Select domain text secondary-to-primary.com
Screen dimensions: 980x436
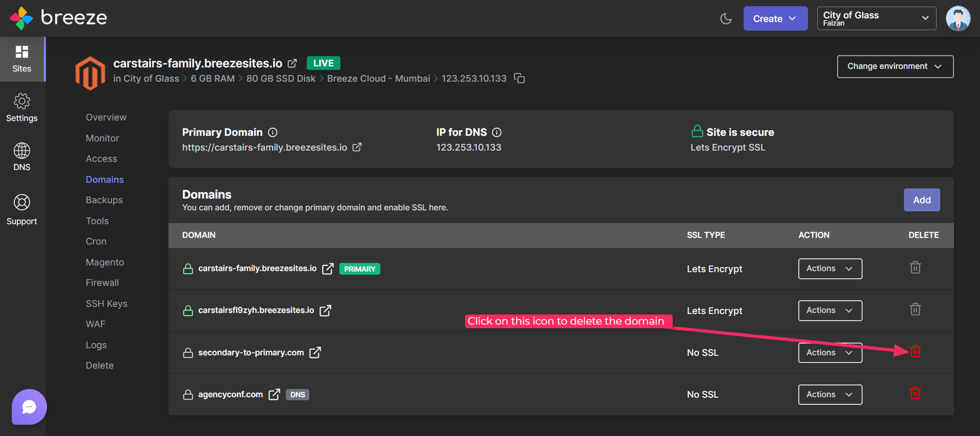tap(251, 353)
